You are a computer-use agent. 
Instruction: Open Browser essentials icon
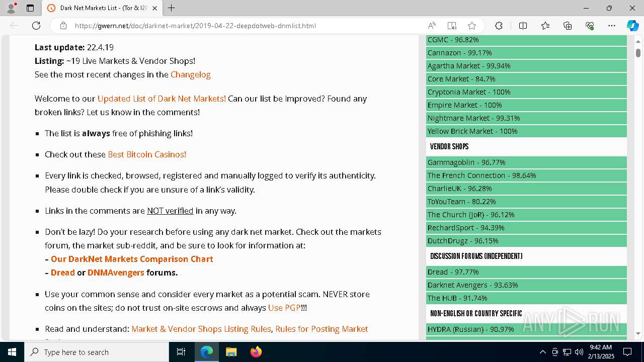click(x=590, y=26)
